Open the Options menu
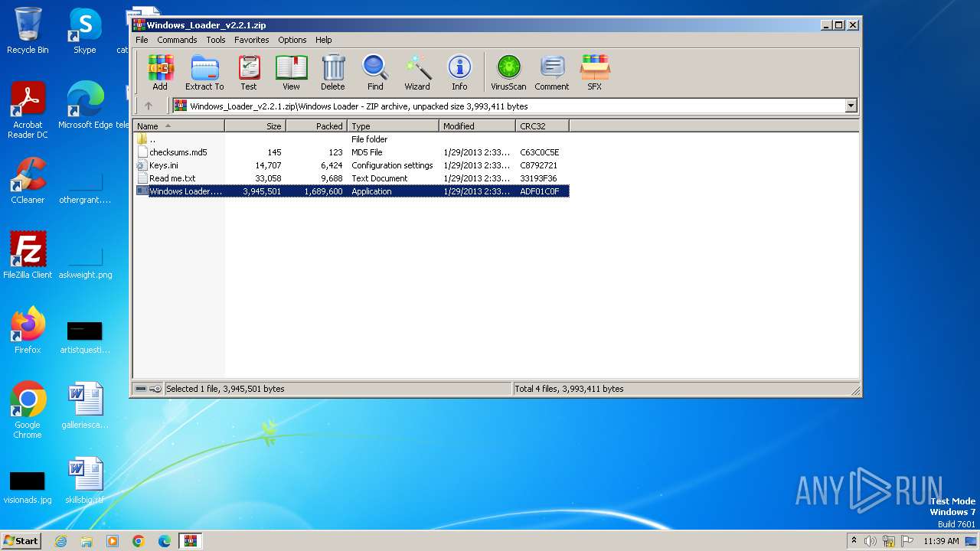 292,40
